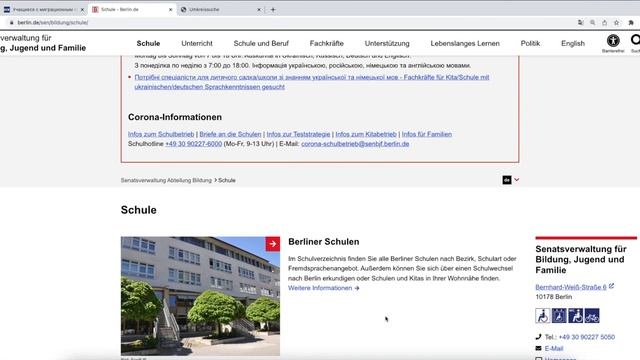Open the 'Infos zum Kitabetrieb' link

pyautogui.click(x=366, y=134)
